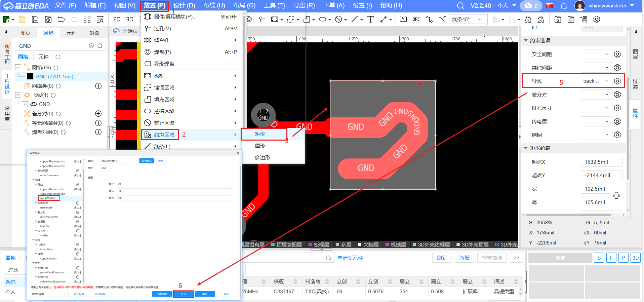Switch to the 元件 tab
The width and height of the screenshot is (644, 302).
click(x=71, y=33)
